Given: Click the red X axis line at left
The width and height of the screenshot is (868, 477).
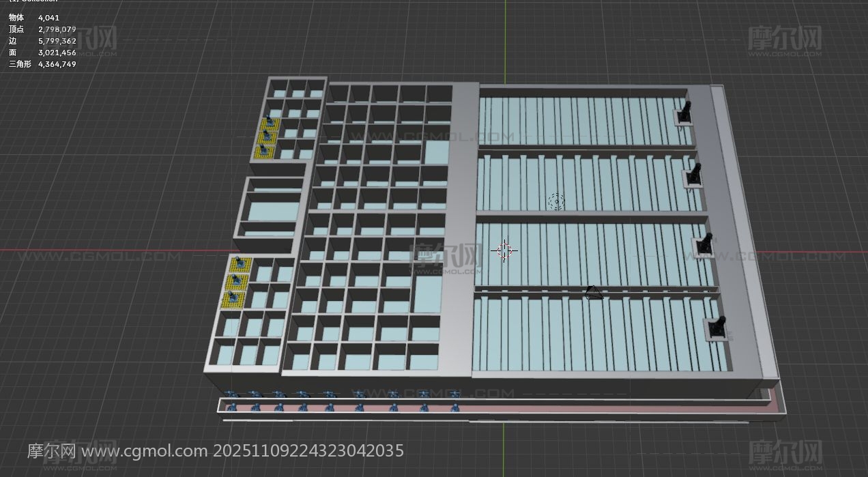Looking at the screenshot, I should (x=102, y=251).
